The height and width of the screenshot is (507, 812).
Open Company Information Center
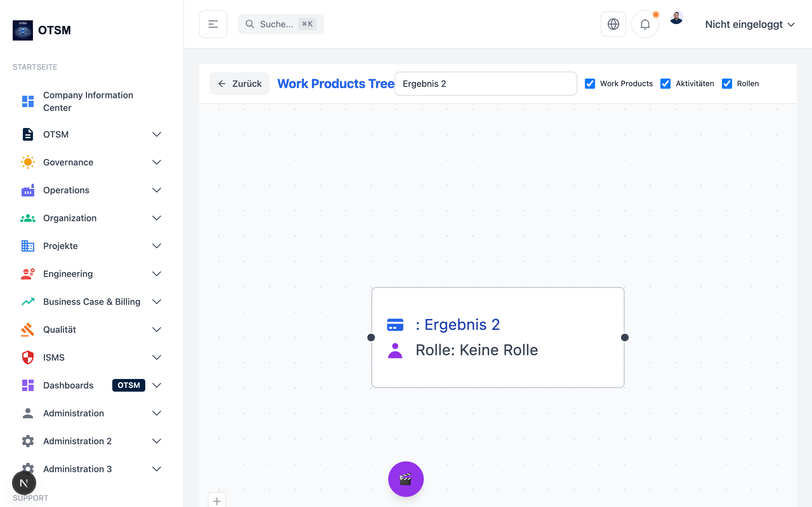point(88,101)
